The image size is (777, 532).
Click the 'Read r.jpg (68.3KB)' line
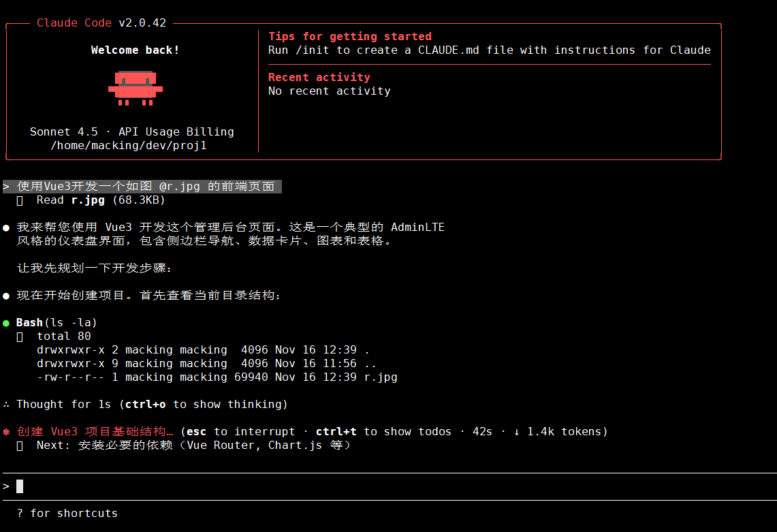101,200
